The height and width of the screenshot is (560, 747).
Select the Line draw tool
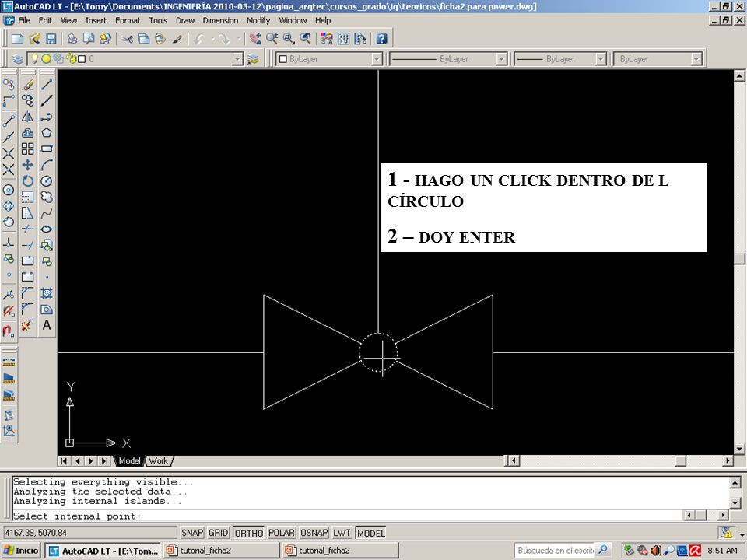click(47, 85)
